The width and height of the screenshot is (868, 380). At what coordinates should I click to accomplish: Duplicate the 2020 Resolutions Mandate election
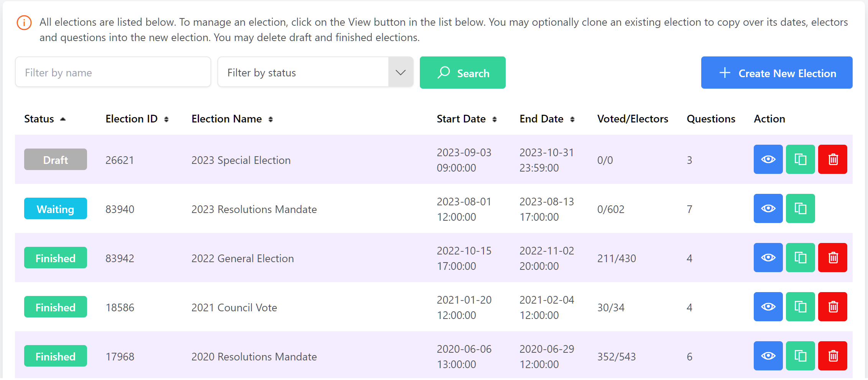coord(800,356)
